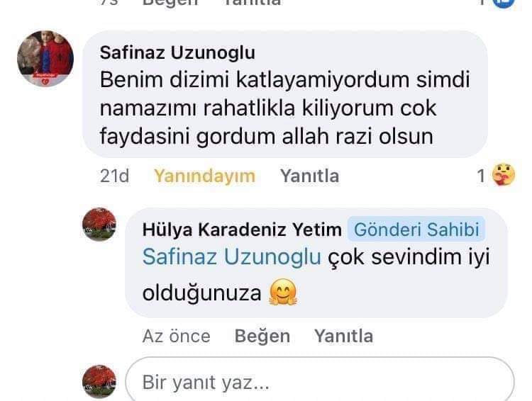Click the cut-off Yanıtla at the top

point(252,3)
